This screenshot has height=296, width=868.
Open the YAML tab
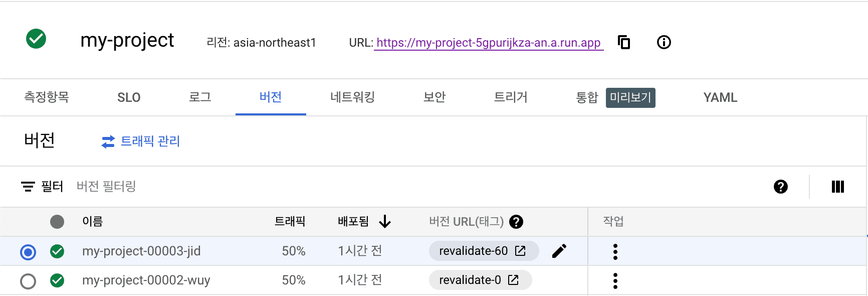point(720,97)
